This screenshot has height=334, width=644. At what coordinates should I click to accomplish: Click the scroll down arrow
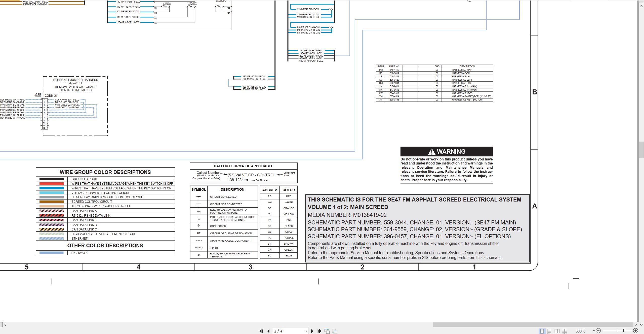pyautogui.click(x=641, y=324)
